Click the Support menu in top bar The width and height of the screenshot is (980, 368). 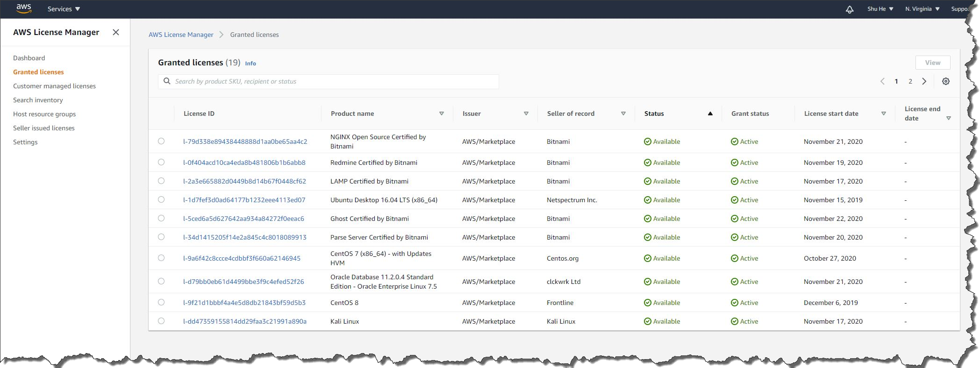pos(959,9)
